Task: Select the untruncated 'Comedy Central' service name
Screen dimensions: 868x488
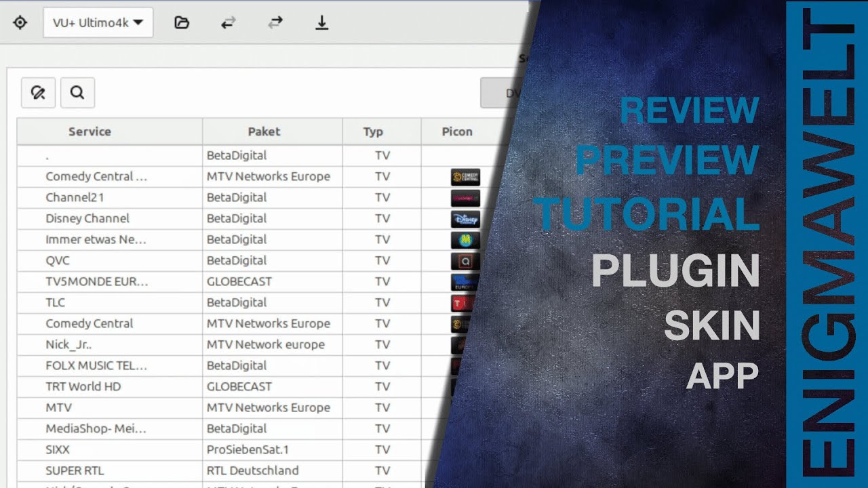Action: click(x=90, y=323)
